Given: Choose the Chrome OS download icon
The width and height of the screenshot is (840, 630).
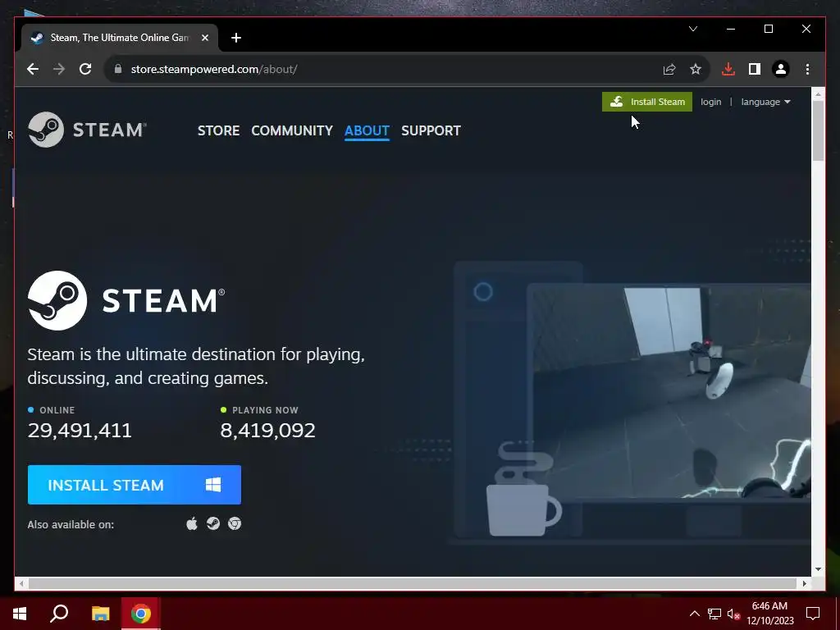Looking at the screenshot, I should [235, 523].
